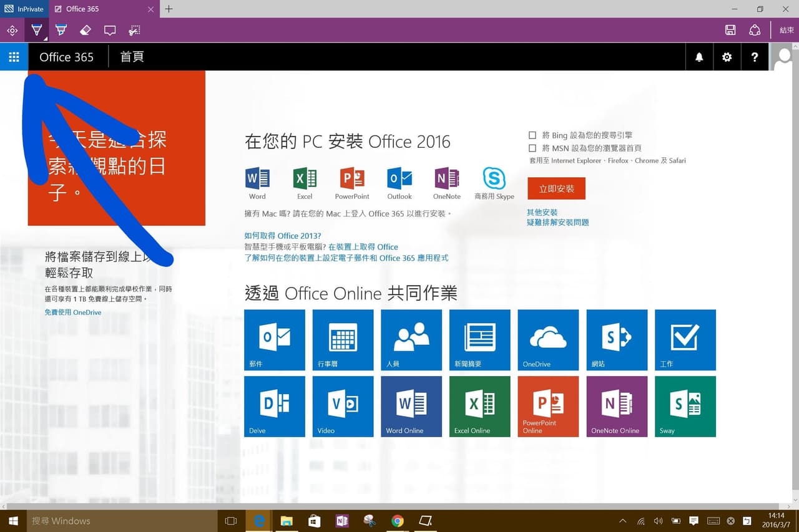Open the 新聞摘要 newsfeed tile
This screenshot has width=799, height=532.
click(x=480, y=340)
